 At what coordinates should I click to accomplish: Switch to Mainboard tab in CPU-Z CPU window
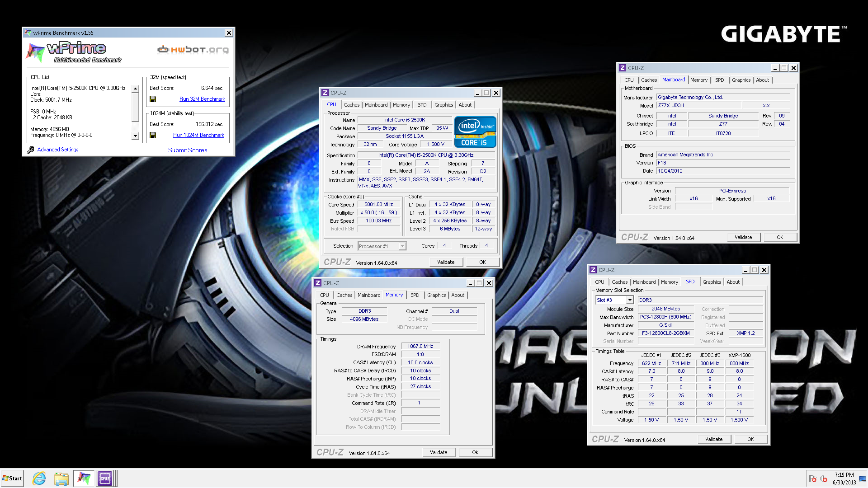coord(376,105)
